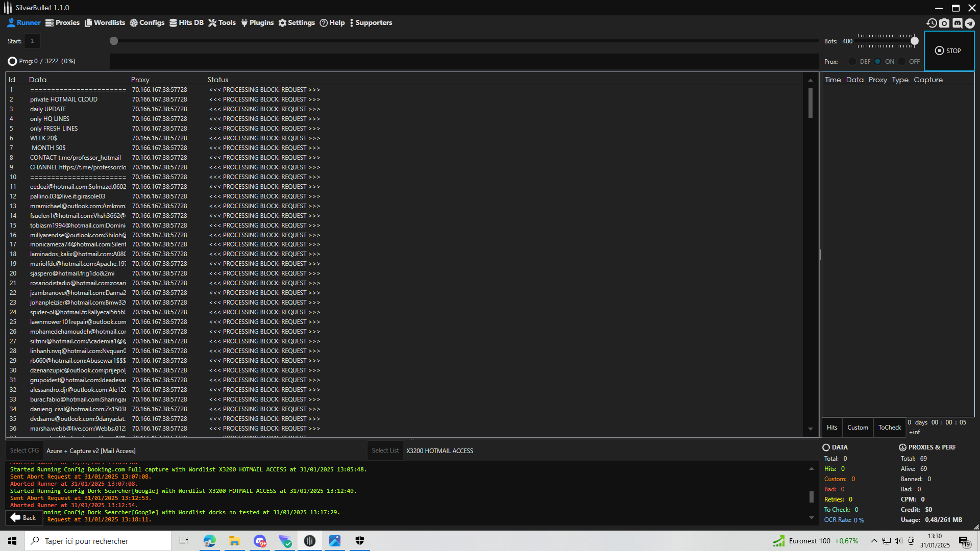Viewport: 980px width, 551px height.
Task: Click the Bots slider handle
Action: 915,41
